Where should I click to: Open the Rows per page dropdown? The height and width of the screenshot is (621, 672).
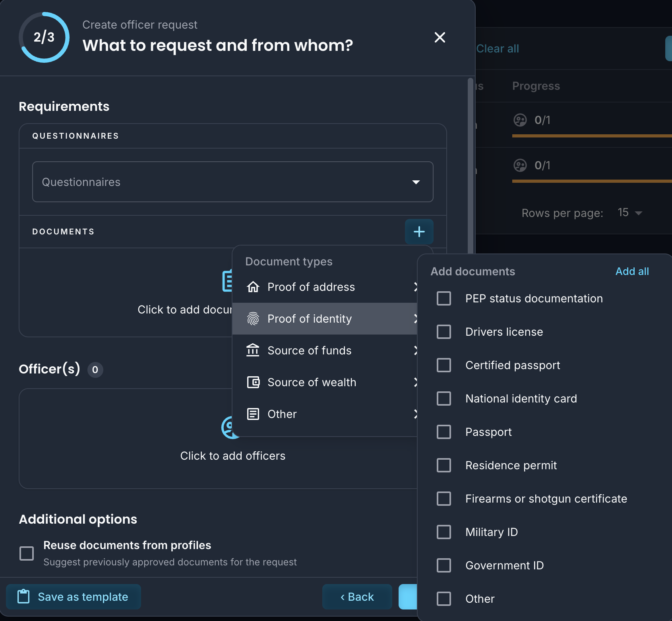pyautogui.click(x=630, y=213)
